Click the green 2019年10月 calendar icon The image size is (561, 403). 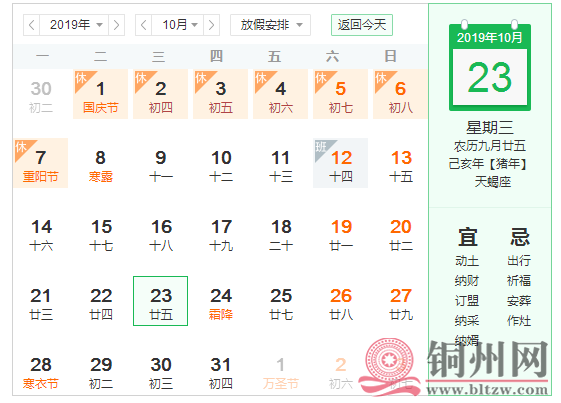490,66
